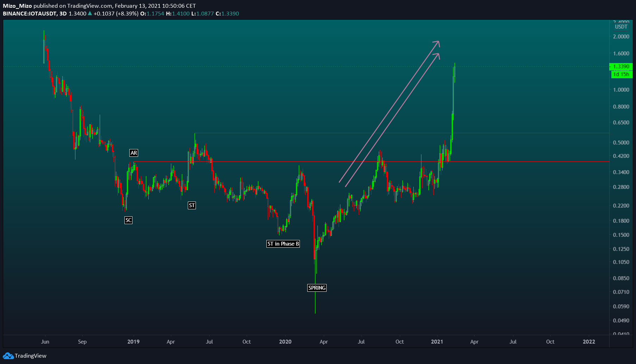Click the green 1.3390 current price tag
The height and width of the screenshot is (364, 636).
tap(621, 67)
